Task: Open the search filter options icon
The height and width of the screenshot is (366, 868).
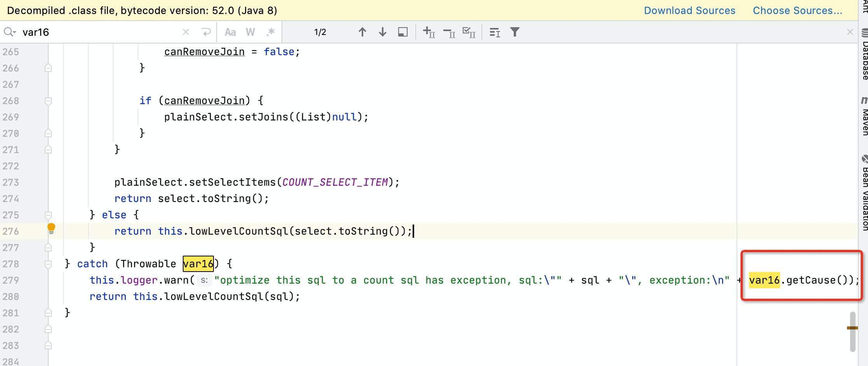Action: (x=515, y=32)
